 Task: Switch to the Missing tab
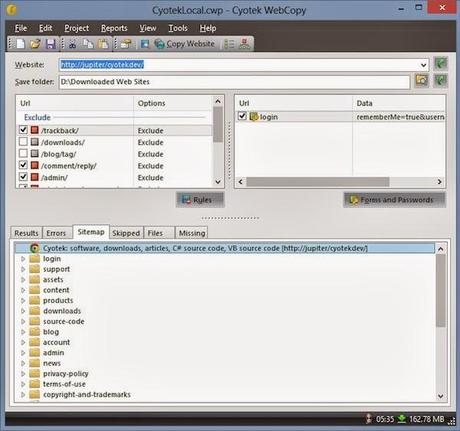tap(192, 233)
